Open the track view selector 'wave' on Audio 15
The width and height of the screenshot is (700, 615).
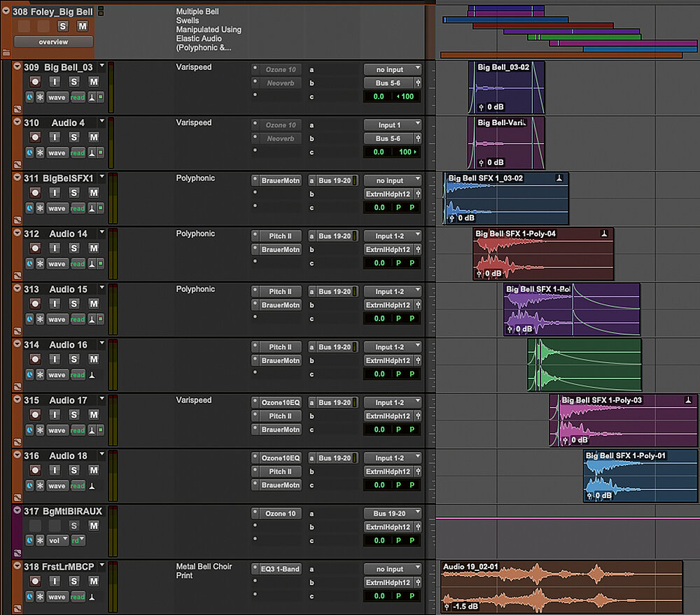click(x=57, y=319)
